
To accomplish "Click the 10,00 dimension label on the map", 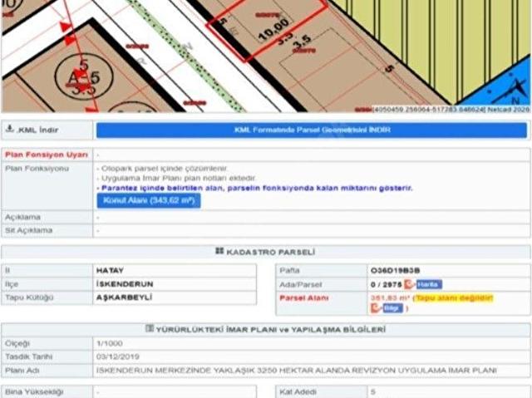I will (x=273, y=30).
